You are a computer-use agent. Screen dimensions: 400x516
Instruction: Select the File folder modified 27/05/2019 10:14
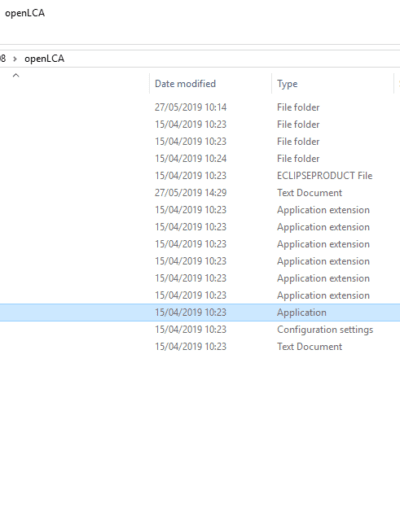(x=200, y=107)
